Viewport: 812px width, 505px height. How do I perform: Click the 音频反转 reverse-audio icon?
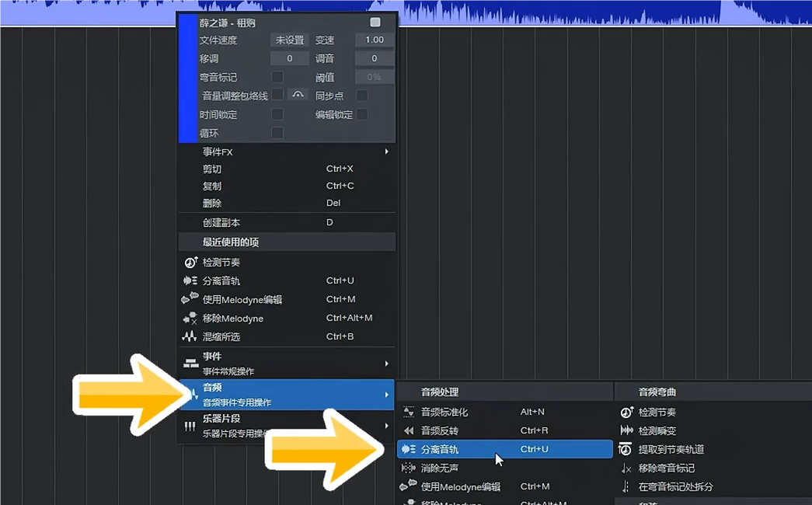409,430
